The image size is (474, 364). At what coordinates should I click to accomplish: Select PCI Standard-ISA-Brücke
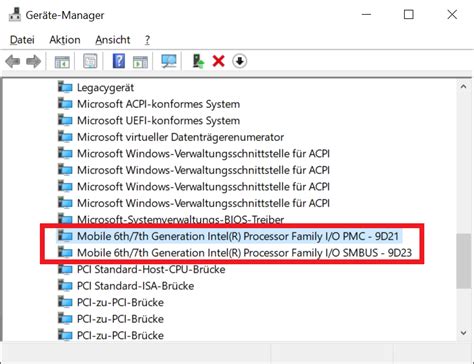[x=135, y=286]
